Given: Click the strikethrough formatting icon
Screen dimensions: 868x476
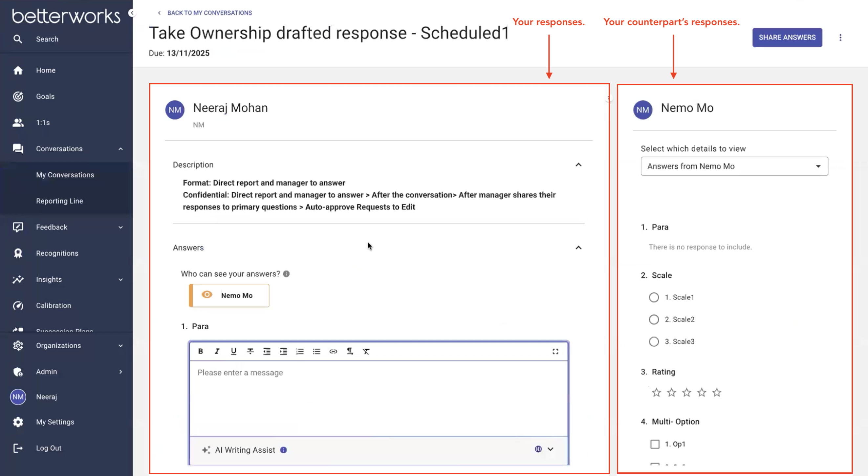Looking at the screenshot, I should click(x=250, y=351).
